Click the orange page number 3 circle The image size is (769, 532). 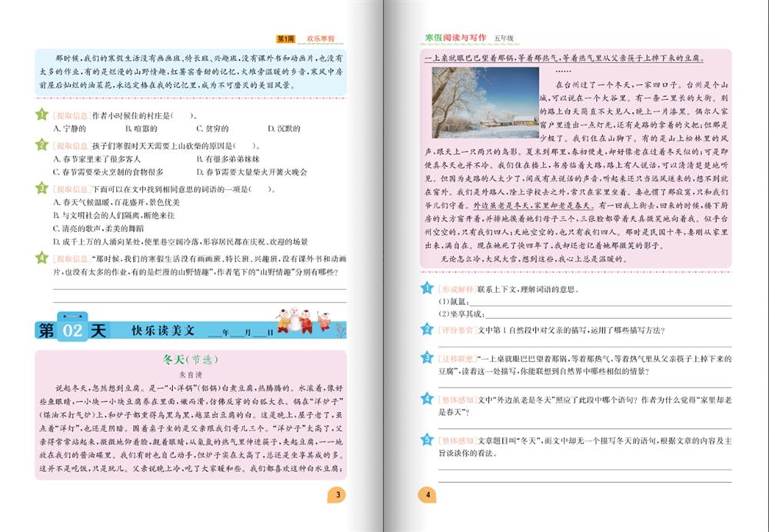[x=337, y=494]
